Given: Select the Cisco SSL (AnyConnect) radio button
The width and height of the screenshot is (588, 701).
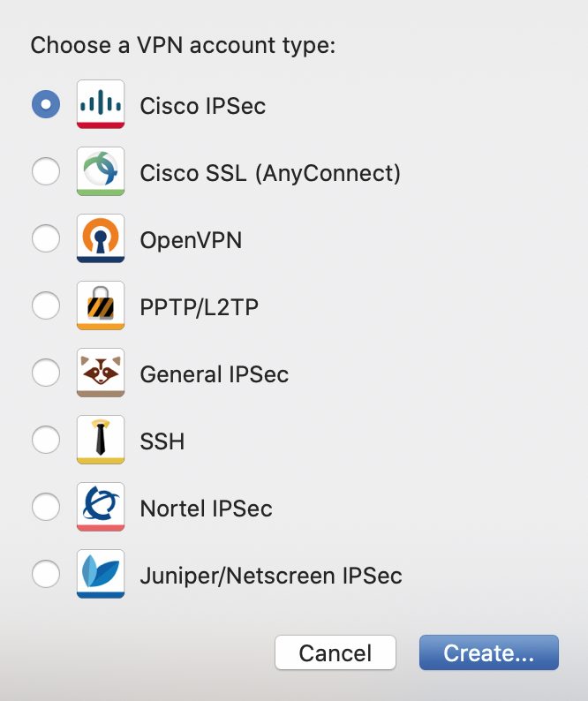Looking at the screenshot, I should point(46,171).
